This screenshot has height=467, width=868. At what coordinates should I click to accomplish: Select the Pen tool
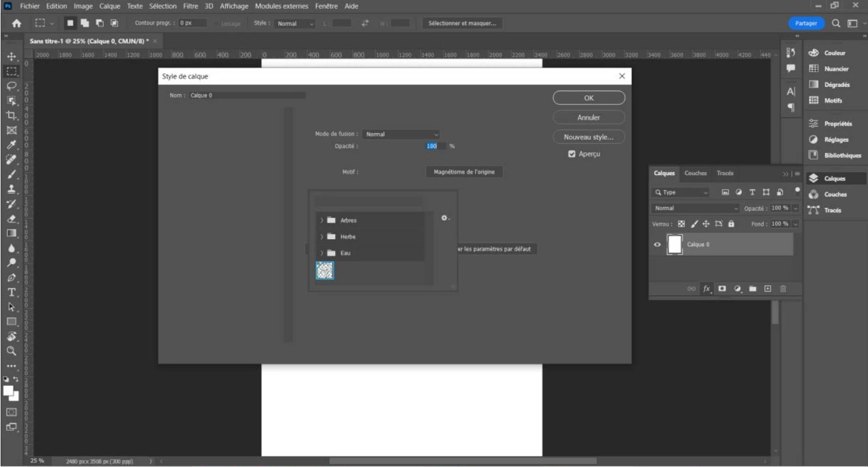(11, 278)
